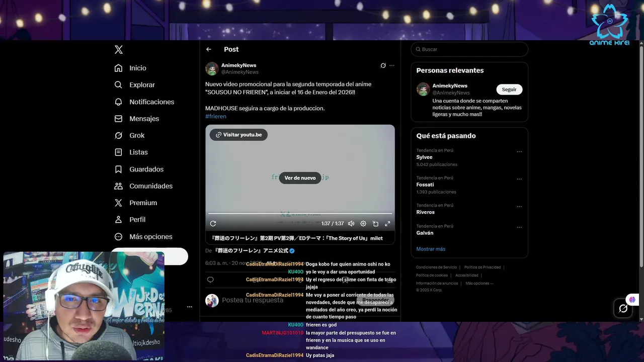The image size is (644, 362).
Task: Click Mostrar más under trends
Action: [x=431, y=249]
